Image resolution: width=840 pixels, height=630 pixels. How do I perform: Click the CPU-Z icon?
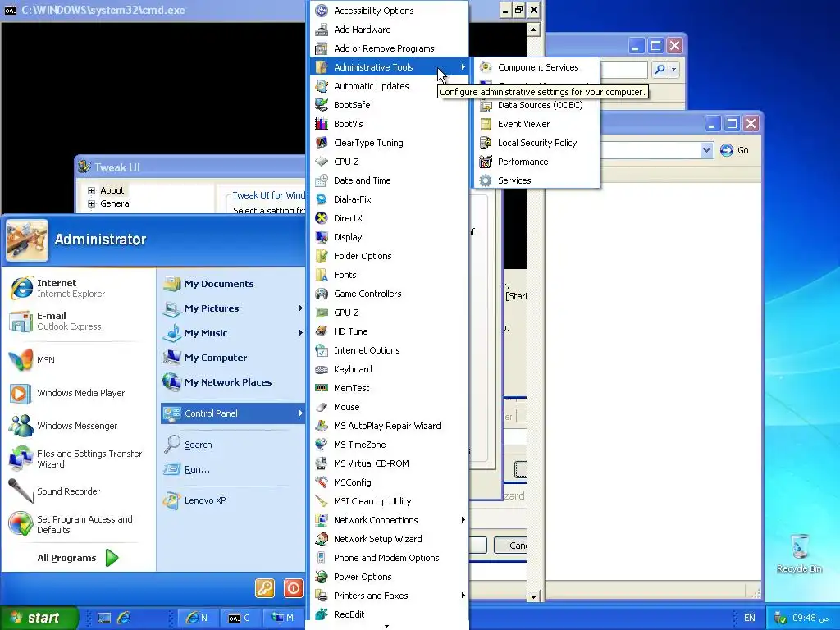pos(322,162)
